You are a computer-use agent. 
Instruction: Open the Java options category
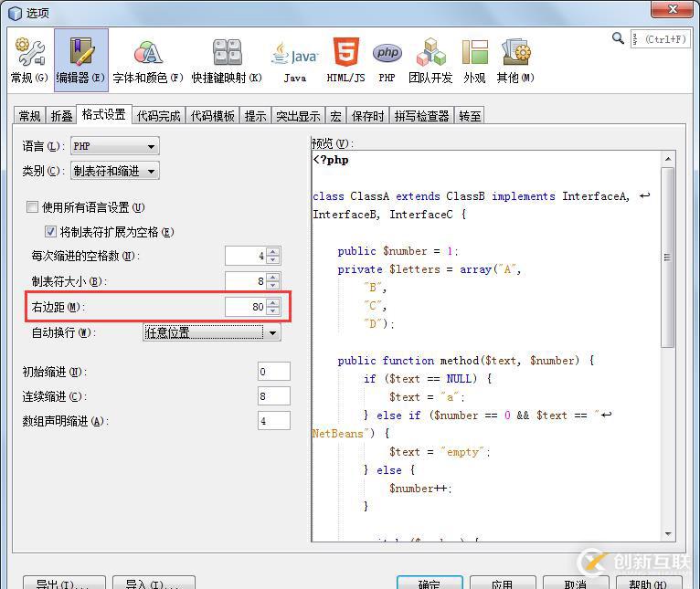click(x=294, y=60)
